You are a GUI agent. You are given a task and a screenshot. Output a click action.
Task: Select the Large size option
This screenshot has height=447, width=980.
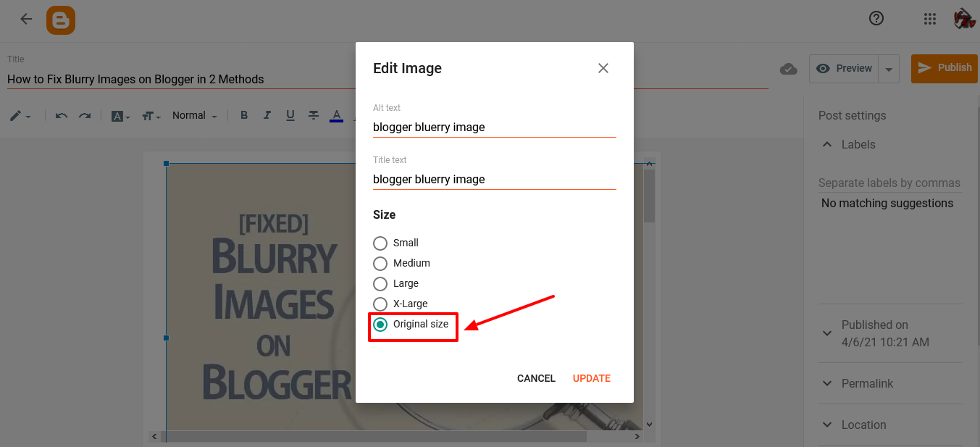tap(380, 283)
